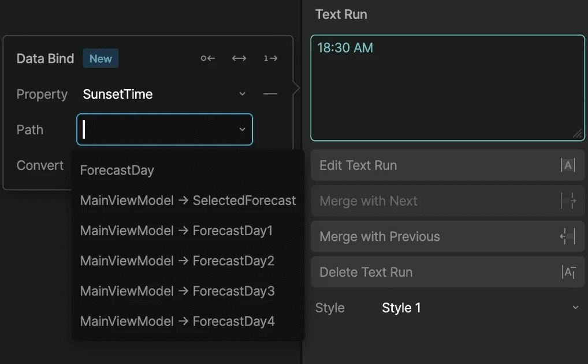
Task: Remove the SunsetTime data bind with minus icon
Action: (270, 94)
